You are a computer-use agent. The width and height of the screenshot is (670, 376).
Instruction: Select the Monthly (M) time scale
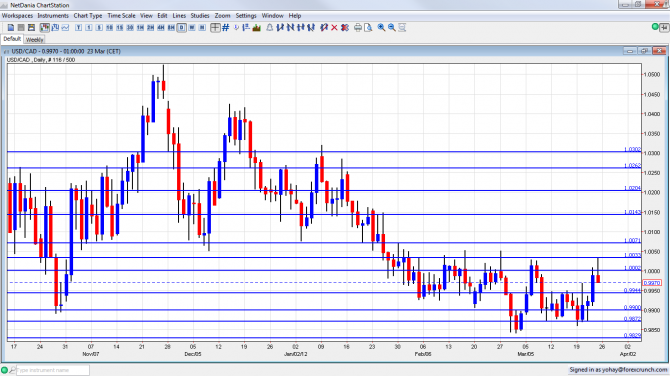pos(202,28)
